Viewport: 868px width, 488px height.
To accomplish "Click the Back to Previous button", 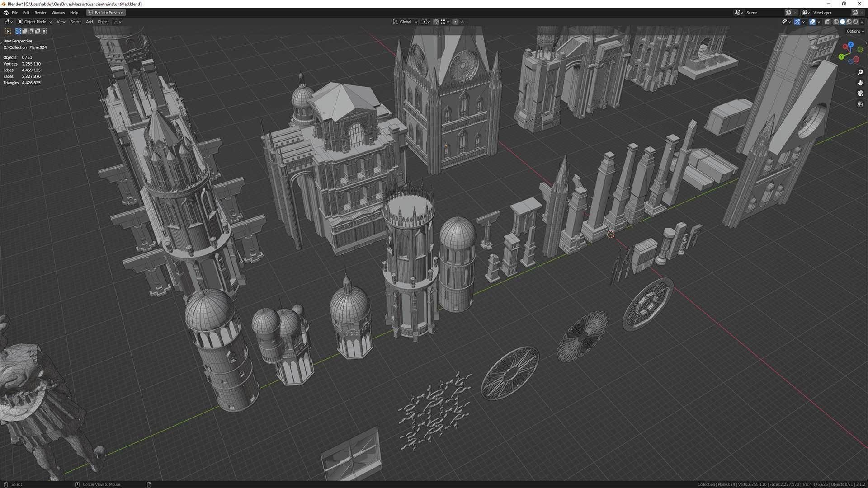I will coord(106,13).
